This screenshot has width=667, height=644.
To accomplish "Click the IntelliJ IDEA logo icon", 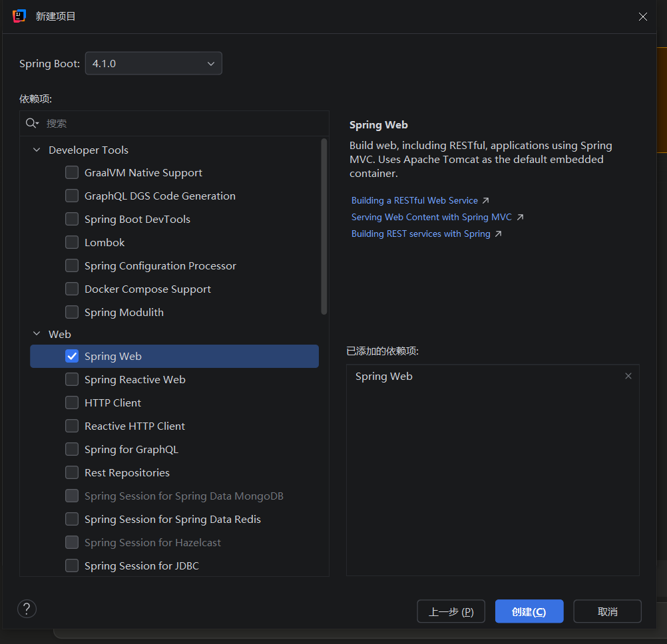I will tap(19, 16).
